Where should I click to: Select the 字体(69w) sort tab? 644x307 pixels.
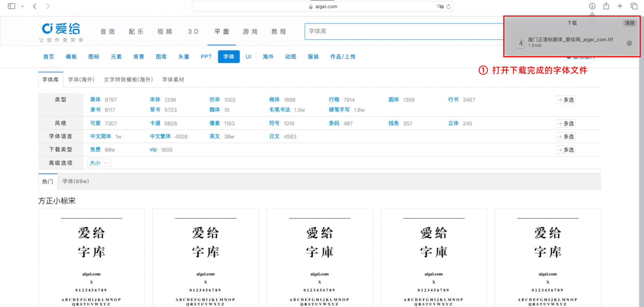pyautogui.click(x=76, y=181)
